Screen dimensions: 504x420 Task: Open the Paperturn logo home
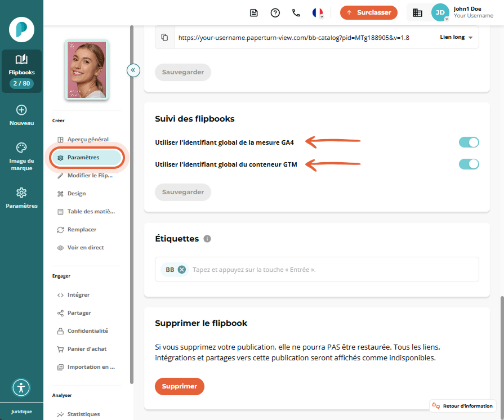point(21,30)
